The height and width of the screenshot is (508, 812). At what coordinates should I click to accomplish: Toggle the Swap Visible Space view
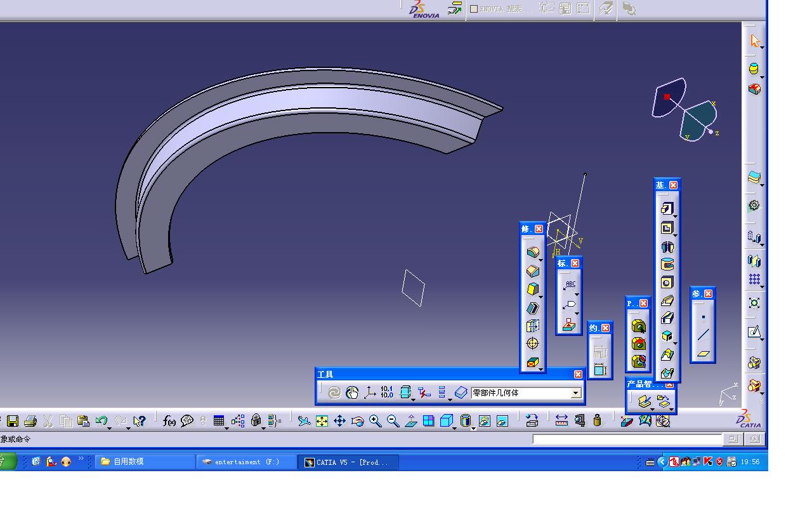[502, 421]
